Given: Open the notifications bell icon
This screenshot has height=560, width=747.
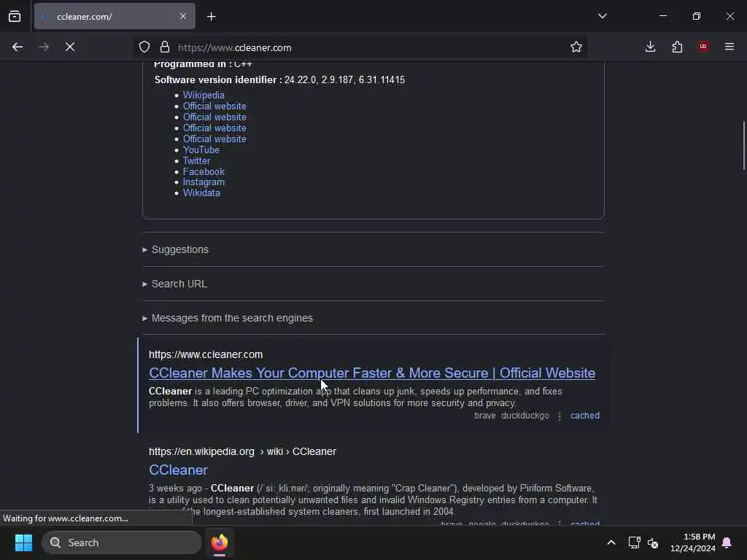Looking at the screenshot, I should pos(727,542).
